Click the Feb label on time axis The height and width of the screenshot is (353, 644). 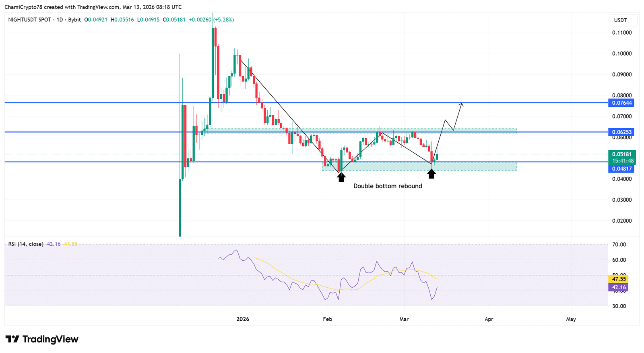click(x=327, y=319)
